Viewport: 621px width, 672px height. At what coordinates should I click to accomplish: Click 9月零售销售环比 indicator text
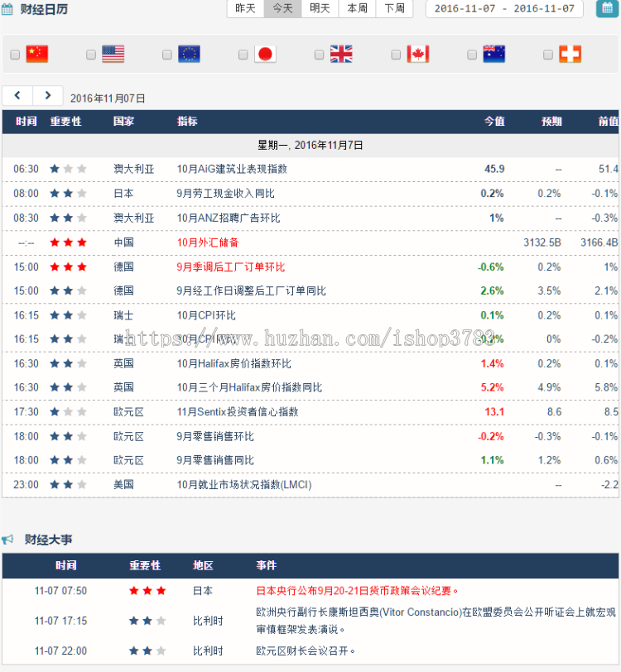[215, 437]
